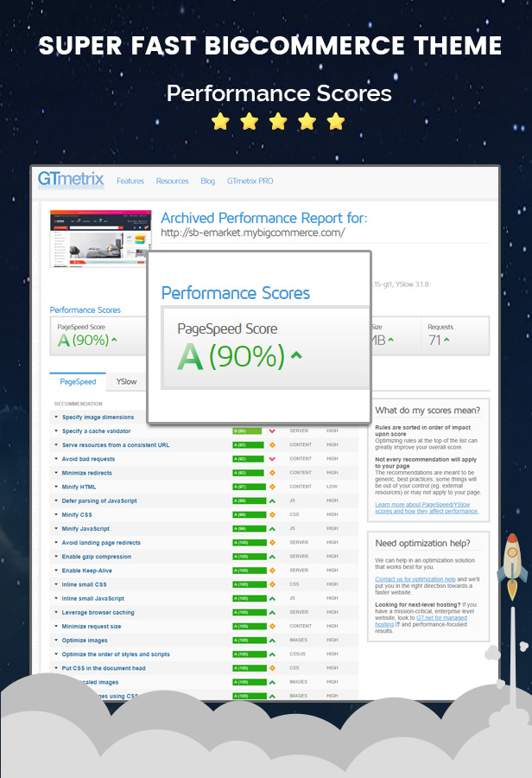Expand the Minify CSS row
Screen dimensions: 532x778
point(56,515)
